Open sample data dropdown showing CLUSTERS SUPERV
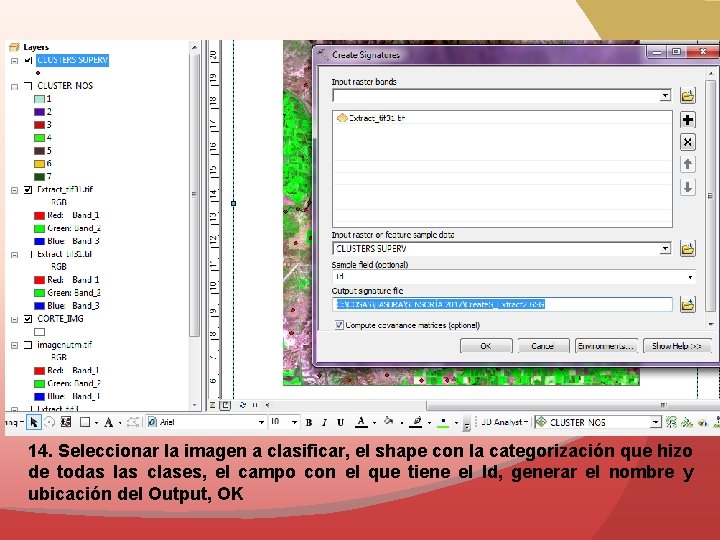The width and height of the screenshot is (720, 540). pyautogui.click(x=665, y=249)
